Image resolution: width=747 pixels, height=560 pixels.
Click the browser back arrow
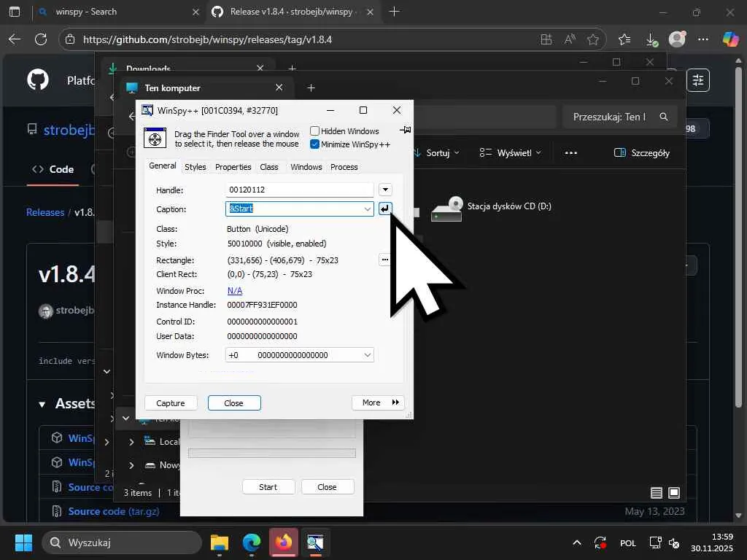click(x=15, y=39)
